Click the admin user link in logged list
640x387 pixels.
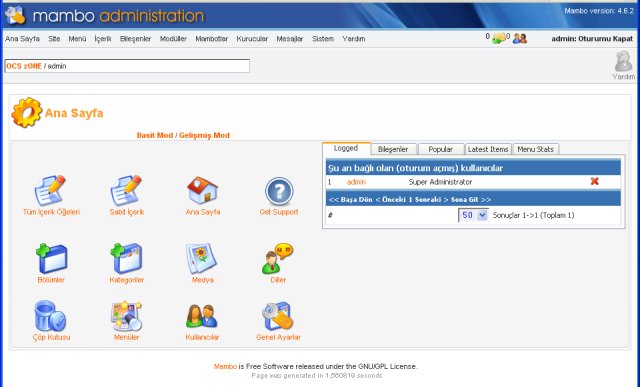coord(356,182)
